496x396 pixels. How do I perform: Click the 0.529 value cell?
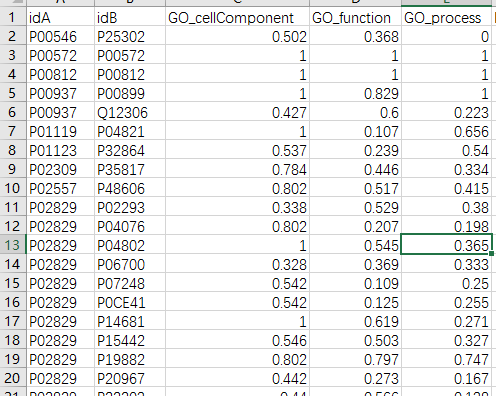point(355,207)
